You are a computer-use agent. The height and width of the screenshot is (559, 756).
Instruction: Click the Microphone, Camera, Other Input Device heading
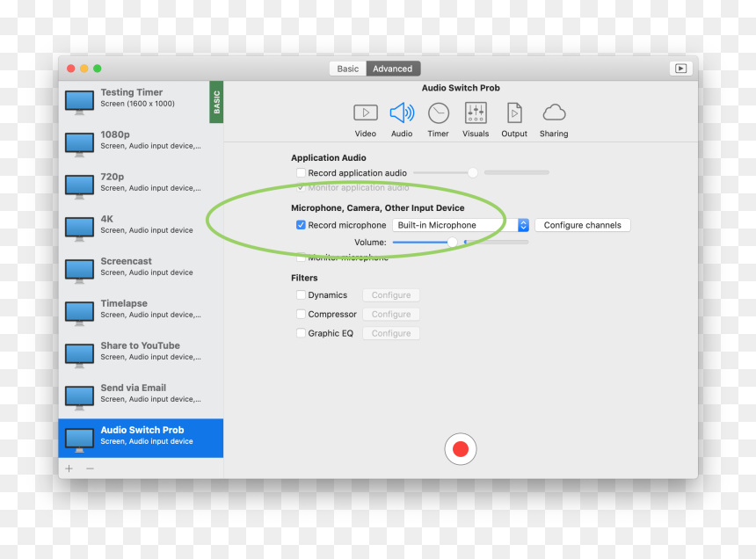[x=377, y=207]
